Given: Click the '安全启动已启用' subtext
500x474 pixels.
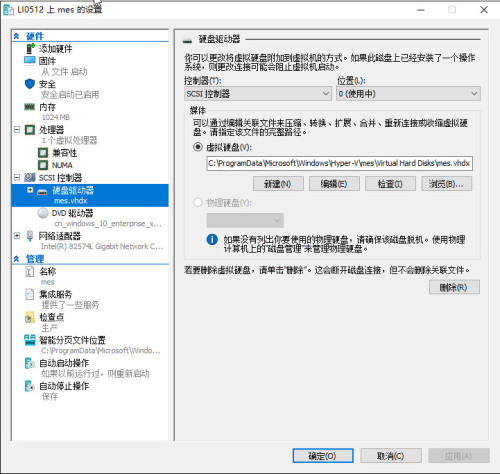Looking at the screenshot, I should [70, 95].
